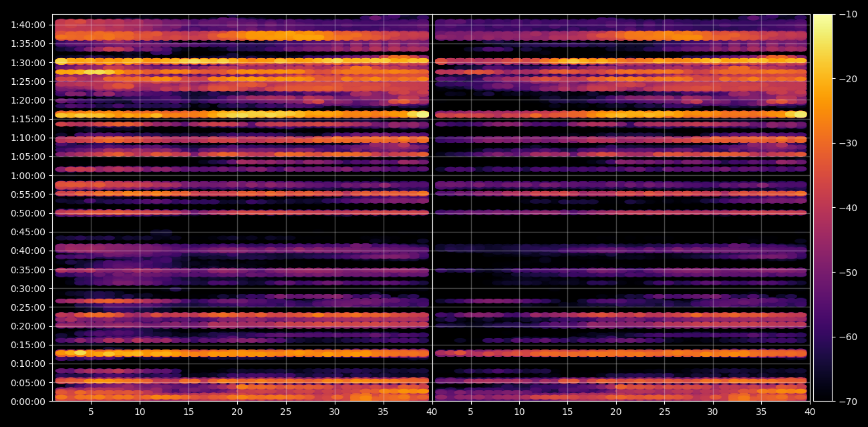
Task: Select the −50 colorbar value
Action: coord(847,272)
